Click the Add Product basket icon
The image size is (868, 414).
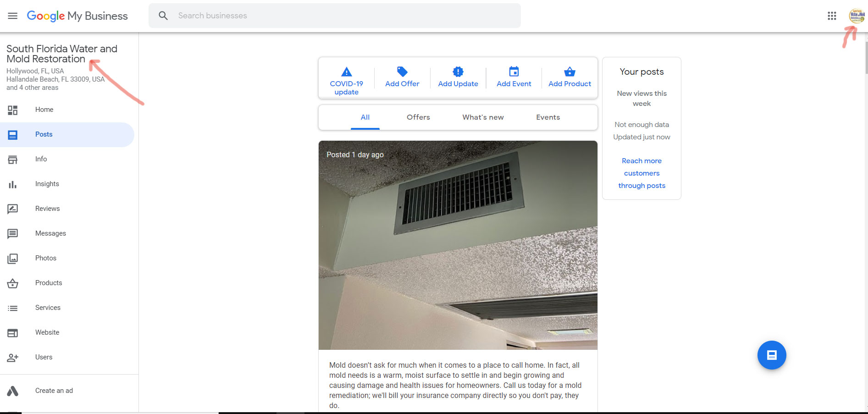point(569,72)
